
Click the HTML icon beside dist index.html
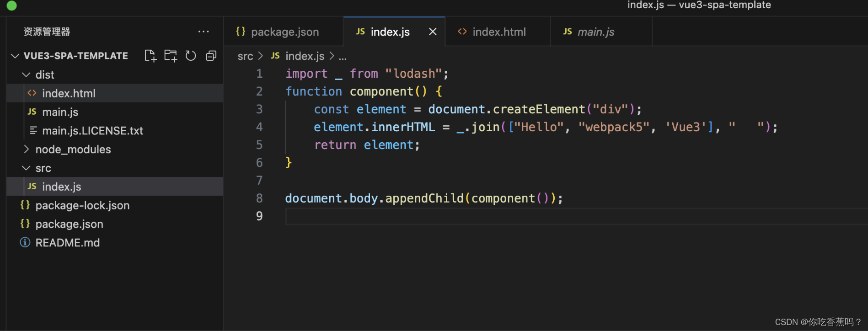[x=32, y=93]
